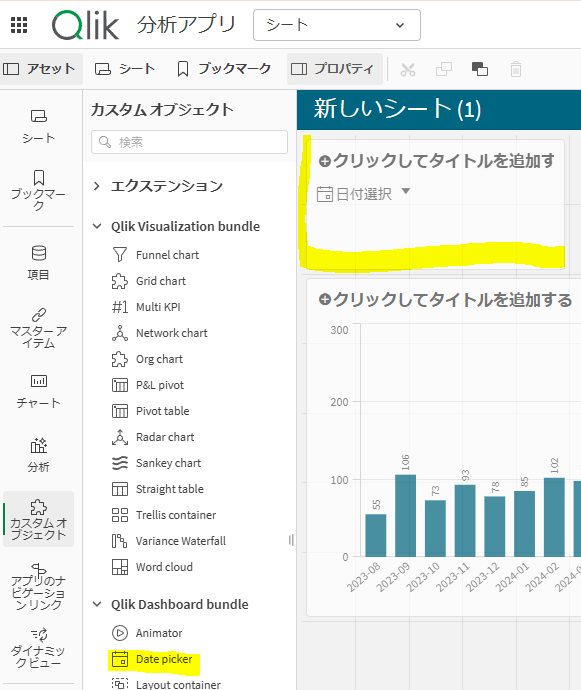Image resolution: width=581 pixels, height=690 pixels.
Task: Select 分析 in the sidebar
Action: click(x=38, y=455)
